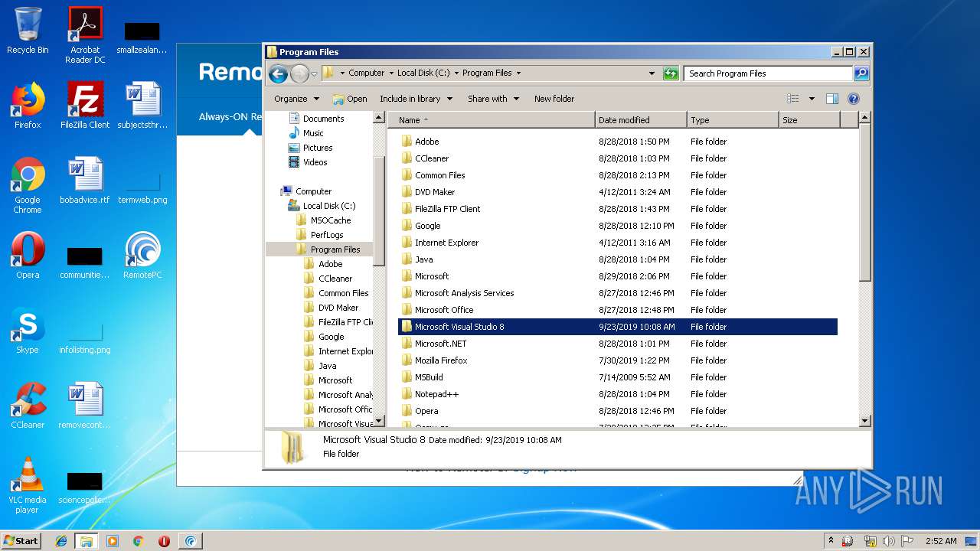Viewport: 980px width, 551px height.
Task: Open the view options dropdown arrow
Action: pyautogui.click(x=812, y=99)
